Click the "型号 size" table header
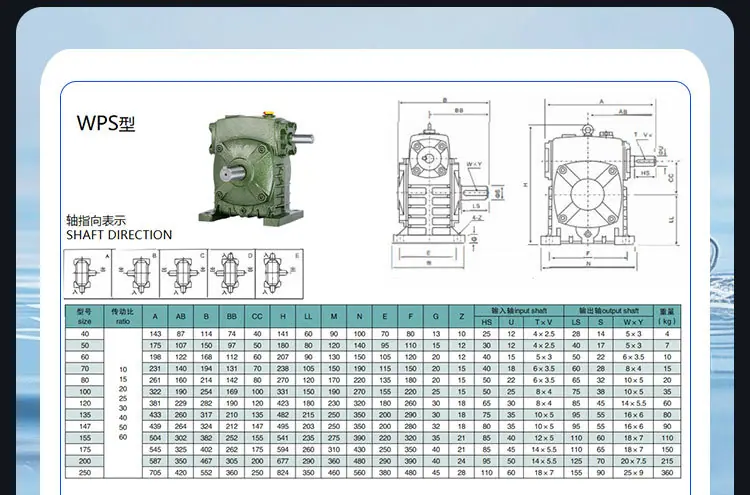750x495 pixels. [84, 316]
